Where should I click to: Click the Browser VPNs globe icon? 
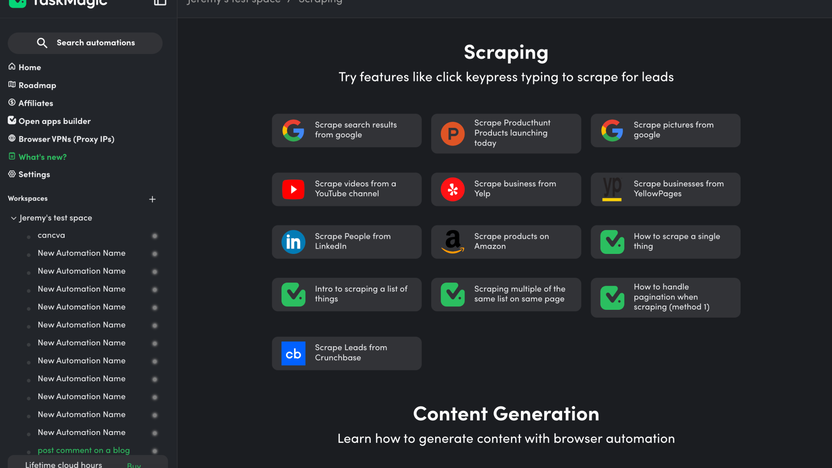click(x=12, y=138)
